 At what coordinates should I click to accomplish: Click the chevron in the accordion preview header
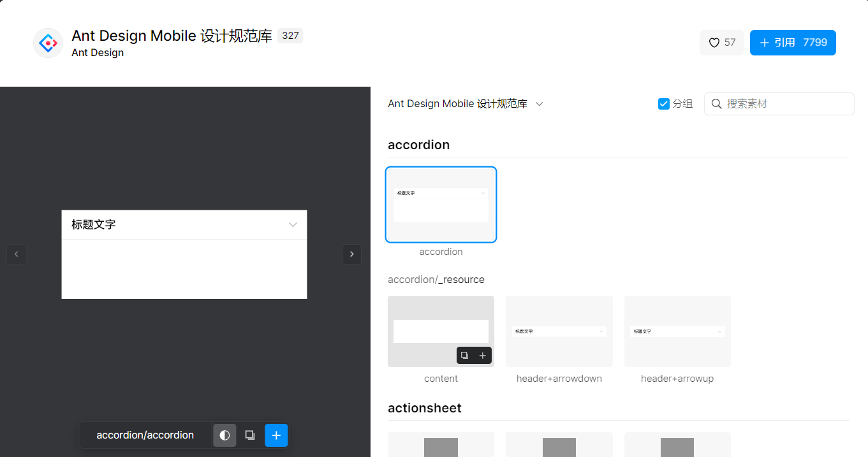pos(293,225)
